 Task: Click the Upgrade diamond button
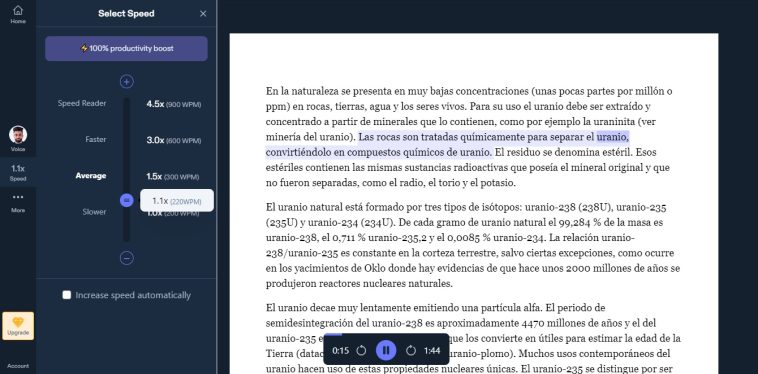coord(18,326)
